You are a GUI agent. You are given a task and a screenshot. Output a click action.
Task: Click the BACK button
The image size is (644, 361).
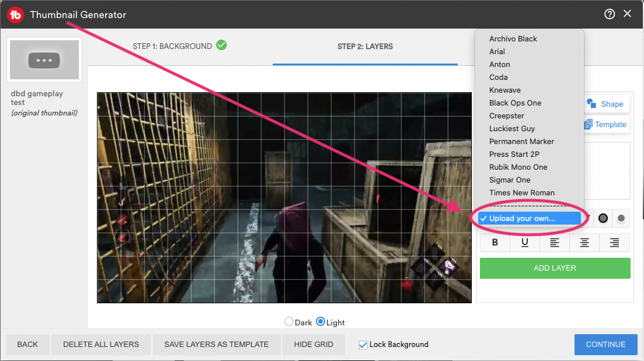pyautogui.click(x=27, y=344)
